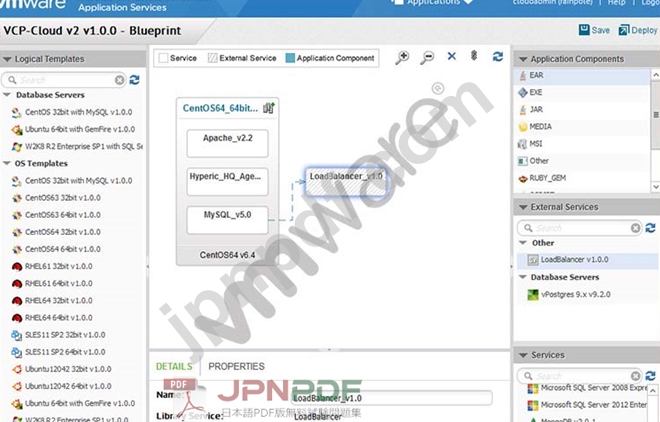Select CentOS63 32bit v1.0.0 template
The image size is (660, 422).
[x=56, y=198]
